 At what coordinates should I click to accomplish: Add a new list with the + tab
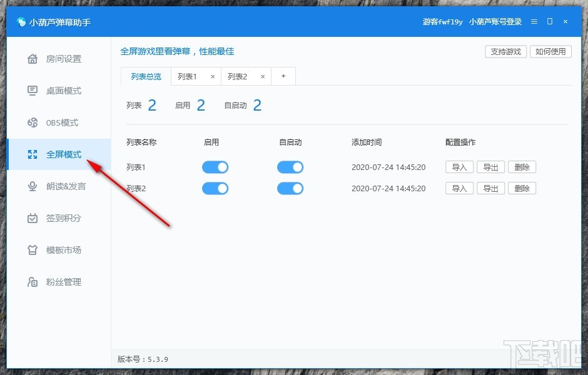[x=283, y=76]
